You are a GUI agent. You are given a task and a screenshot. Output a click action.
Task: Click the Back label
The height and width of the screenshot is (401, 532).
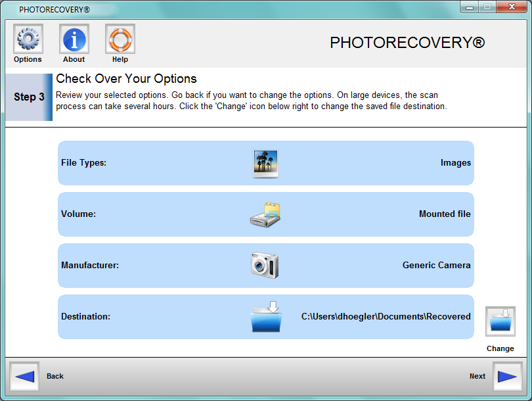[55, 376]
